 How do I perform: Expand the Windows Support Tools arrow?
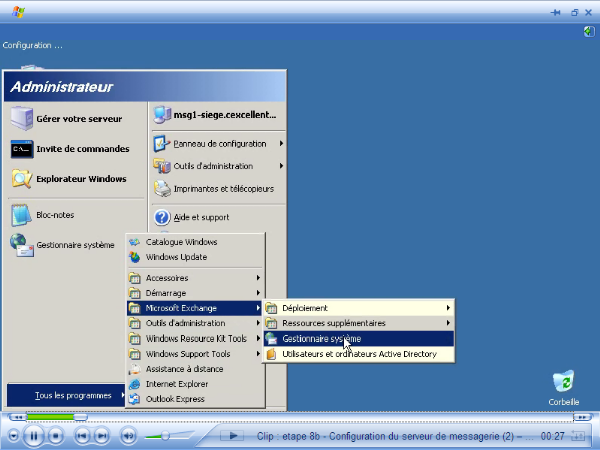[x=258, y=354]
